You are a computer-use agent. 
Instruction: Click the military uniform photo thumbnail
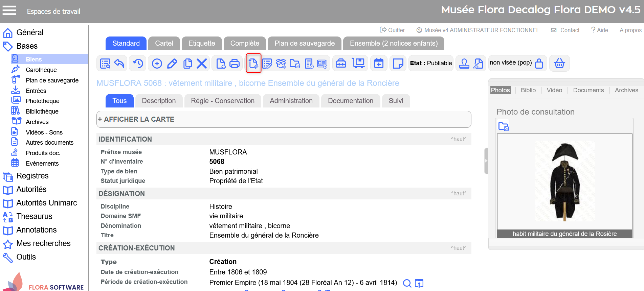[564, 181]
